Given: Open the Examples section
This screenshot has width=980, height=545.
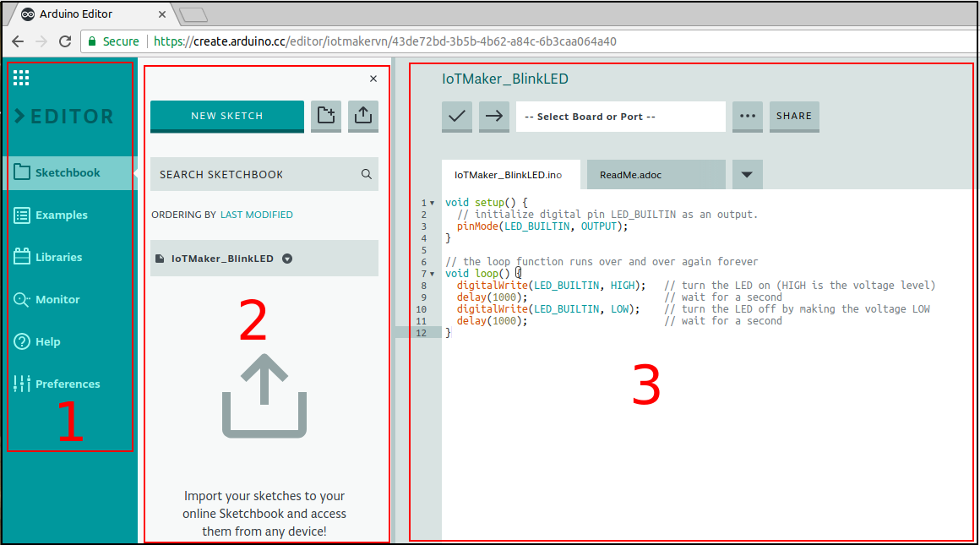Looking at the screenshot, I should [61, 215].
